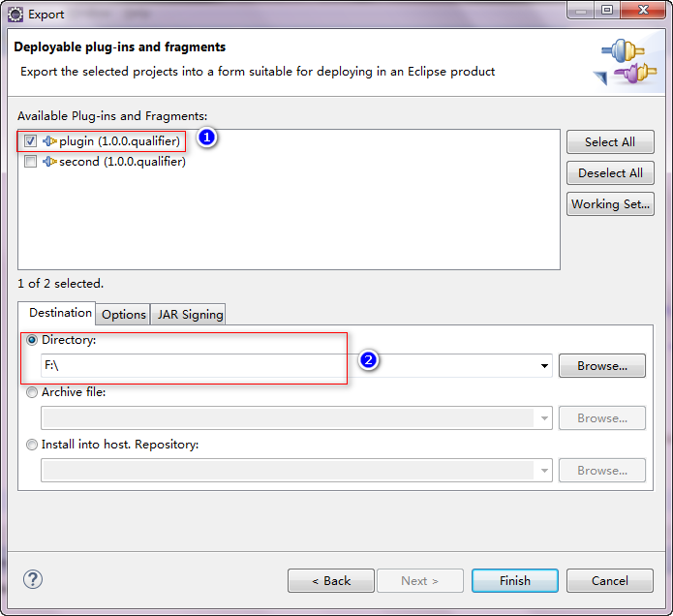Image resolution: width=673 pixels, height=616 pixels.
Task: Click the Deselect All button
Action: [610, 173]
